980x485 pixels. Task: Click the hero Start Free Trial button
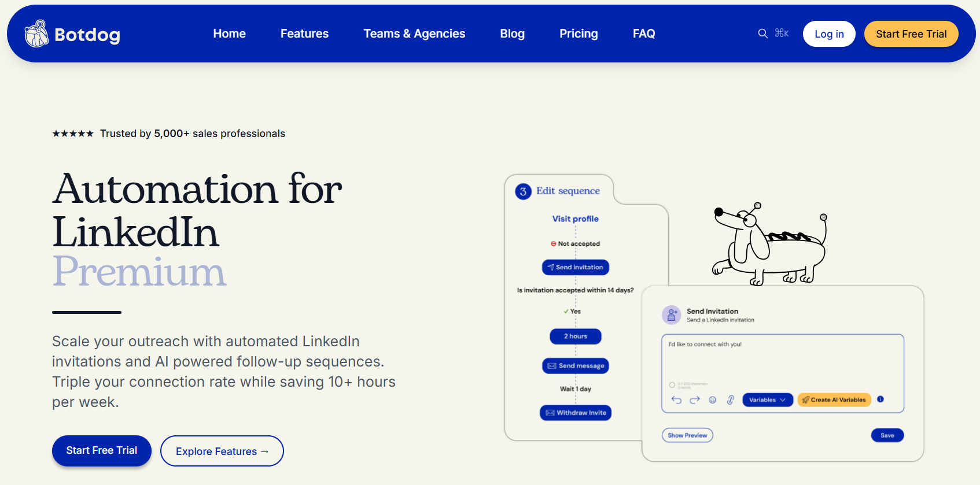coord(102,450)
